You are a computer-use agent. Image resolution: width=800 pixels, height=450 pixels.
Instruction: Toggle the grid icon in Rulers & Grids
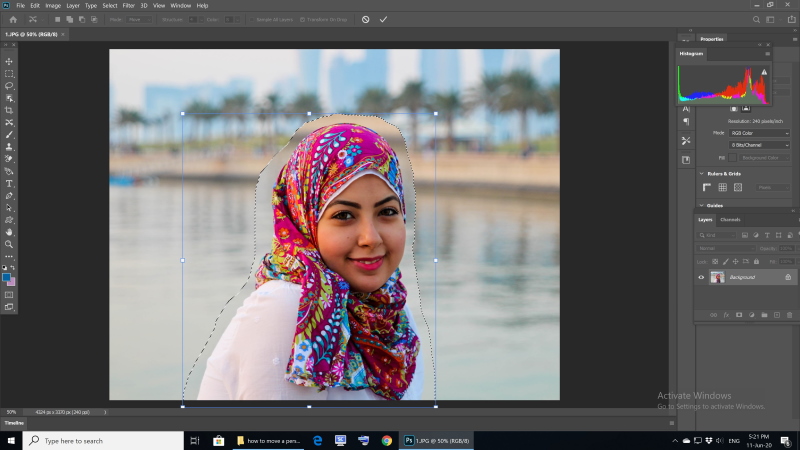coord(722,187)
